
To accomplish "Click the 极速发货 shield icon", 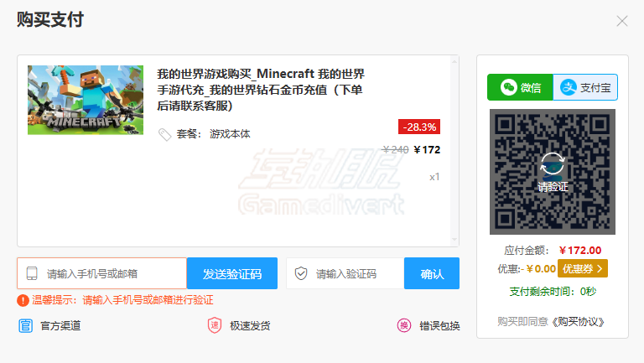I will coord(215,325).
